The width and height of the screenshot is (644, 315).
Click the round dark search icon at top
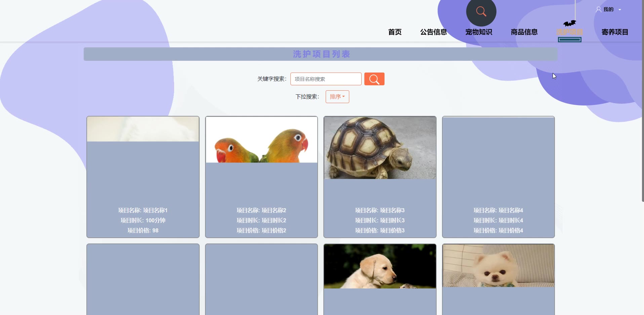481,11
